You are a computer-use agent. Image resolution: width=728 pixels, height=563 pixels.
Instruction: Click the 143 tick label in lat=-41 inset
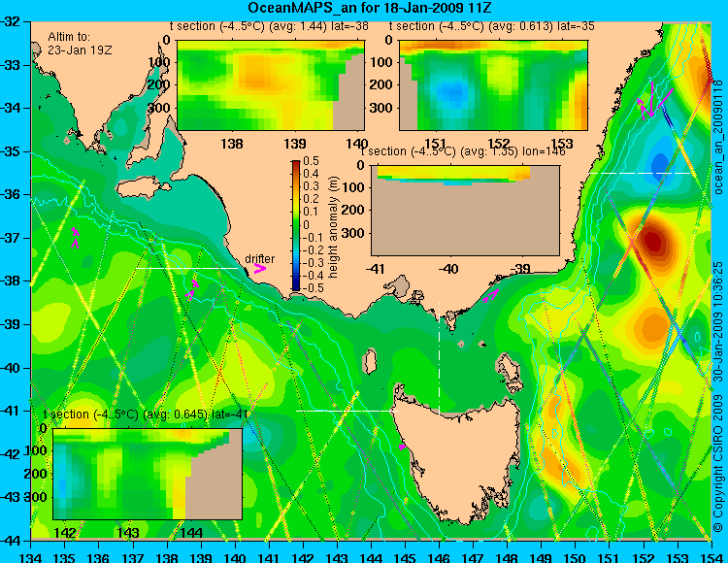tap(128, 532)
